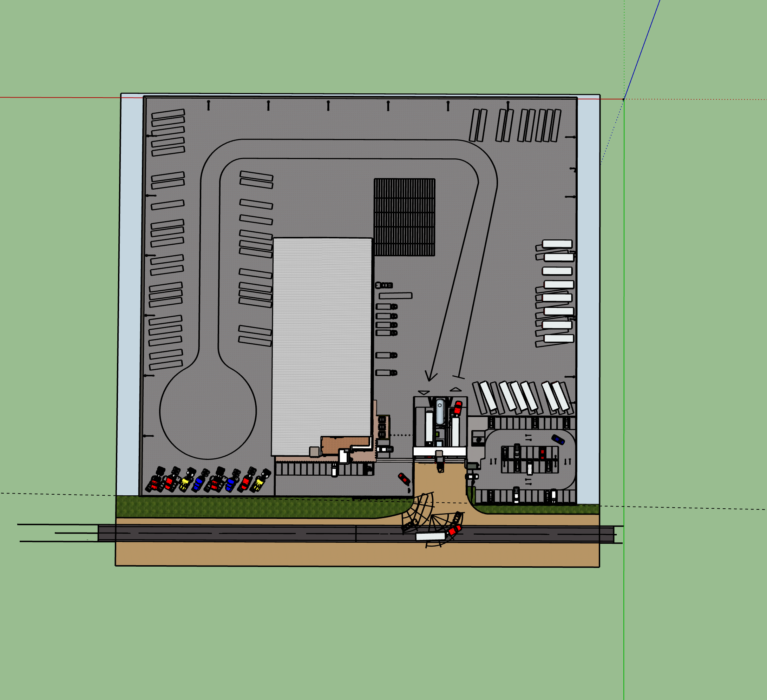Click the black hatched grid rectangle
Image resolution: width=767 pixels, height=700 pixels.
[x=405, y=217]
